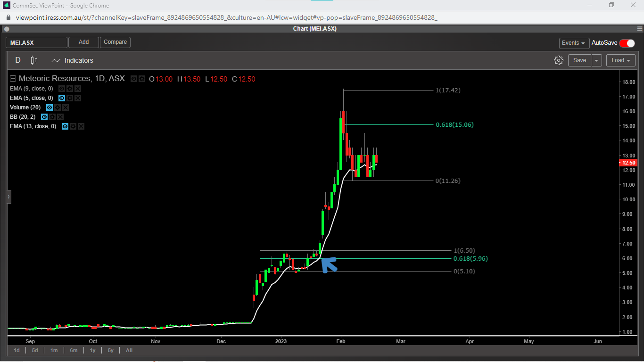Screen dimensions: 644x362
Task: Open settings for Volume (20) indicator
Action: [x=58, y=107]
